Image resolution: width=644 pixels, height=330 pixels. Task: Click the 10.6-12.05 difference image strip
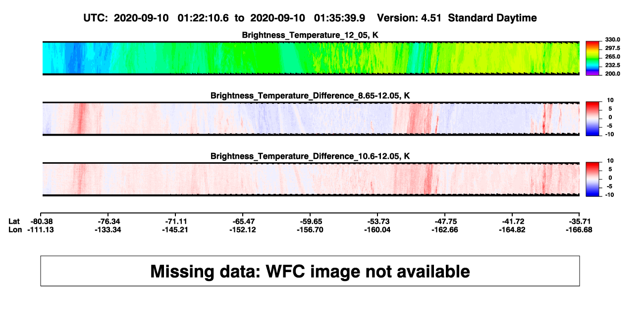(x=311, y=180)
